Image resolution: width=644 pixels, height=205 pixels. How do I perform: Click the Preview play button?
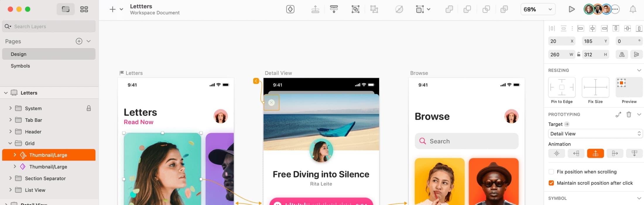pos(571,9)
